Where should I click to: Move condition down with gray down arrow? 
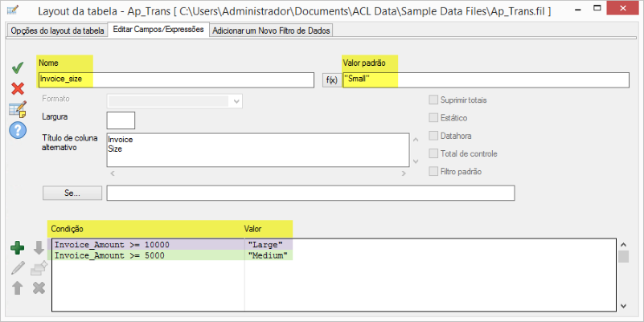pos(39,248)
